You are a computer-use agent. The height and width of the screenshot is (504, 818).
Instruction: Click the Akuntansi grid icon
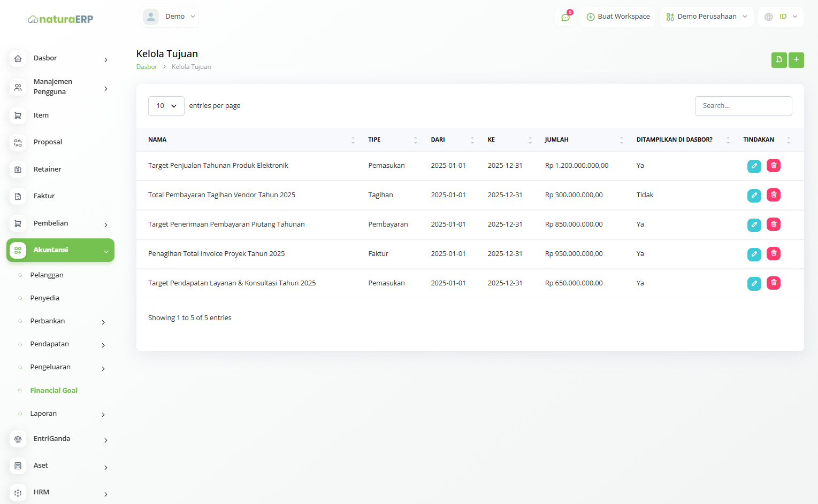point(18,250)
